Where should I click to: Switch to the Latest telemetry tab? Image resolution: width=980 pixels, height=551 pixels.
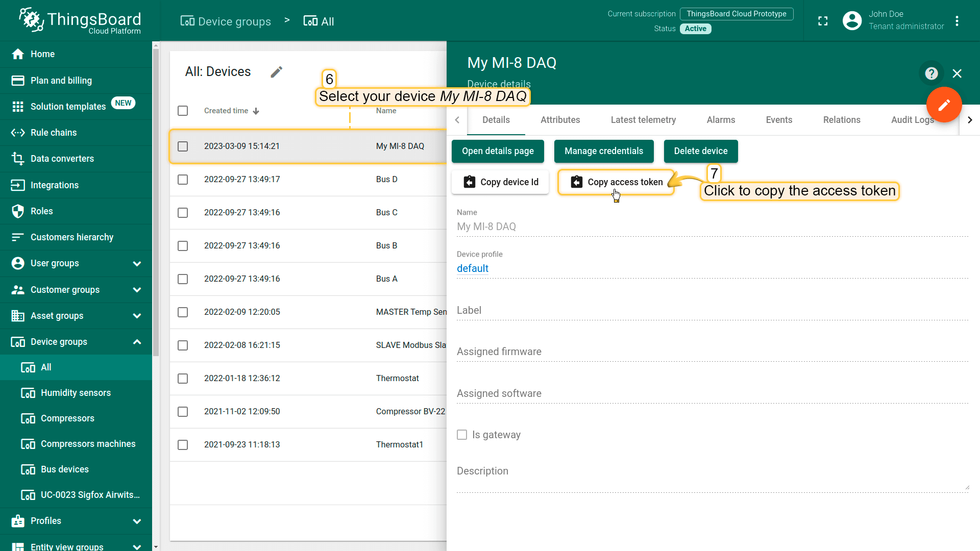click(x=643, y=120)
